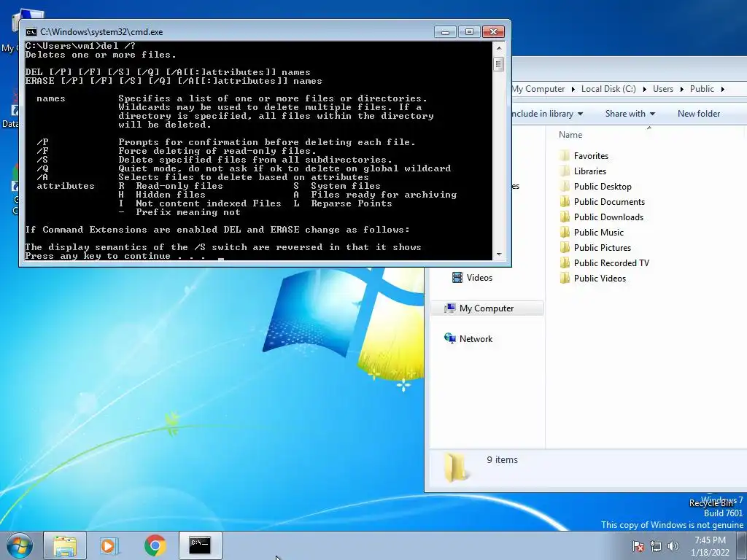The height and width of the screenshot is (560, 747).
Task: Open the 'Share with' dropdown
Action: pyautogui.click(x=630, y=113)
